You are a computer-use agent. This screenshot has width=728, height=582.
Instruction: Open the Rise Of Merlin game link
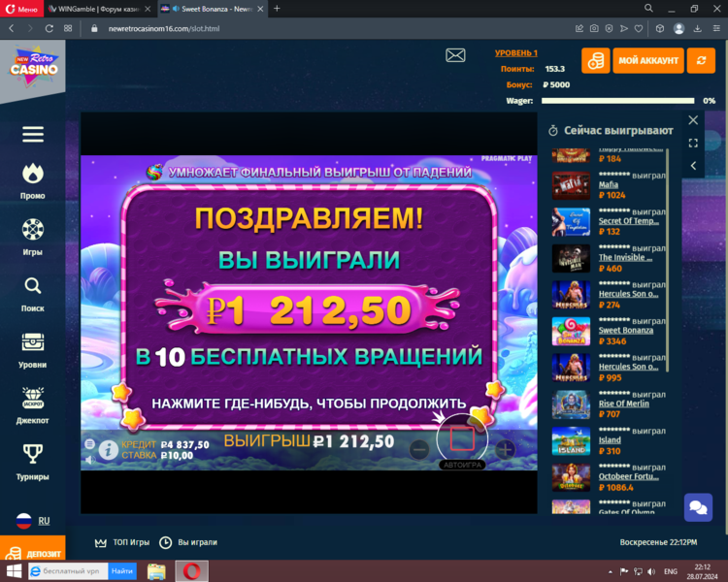[624, 404]
